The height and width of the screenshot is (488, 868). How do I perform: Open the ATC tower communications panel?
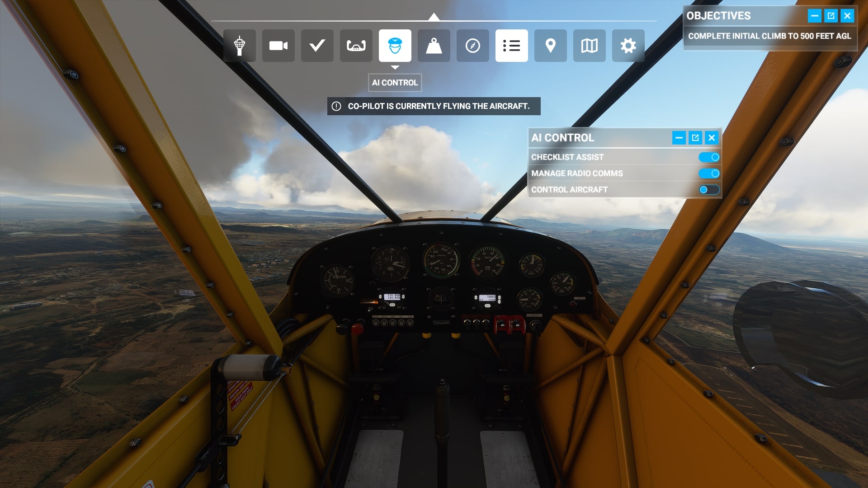[x=239, y=45]
